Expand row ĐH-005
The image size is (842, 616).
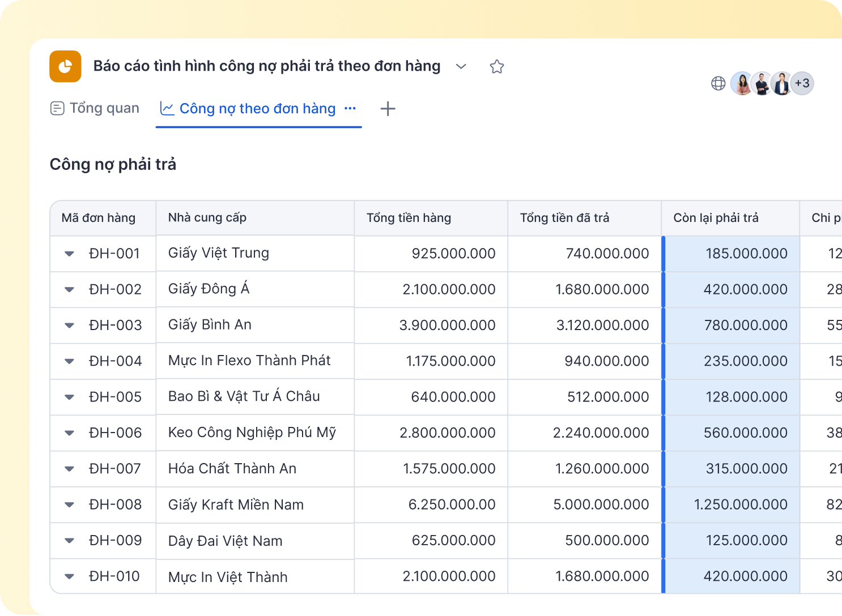pyautogui.click(x=69, y=397)
